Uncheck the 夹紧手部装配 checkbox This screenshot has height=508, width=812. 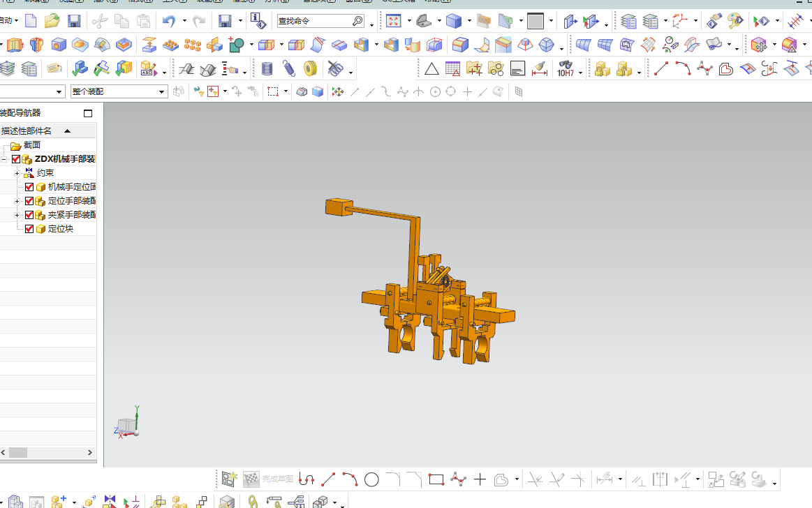click(x=29, y=215)
